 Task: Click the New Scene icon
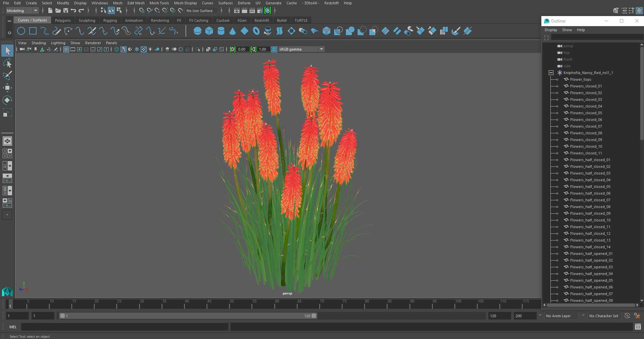tap(50, 11)
